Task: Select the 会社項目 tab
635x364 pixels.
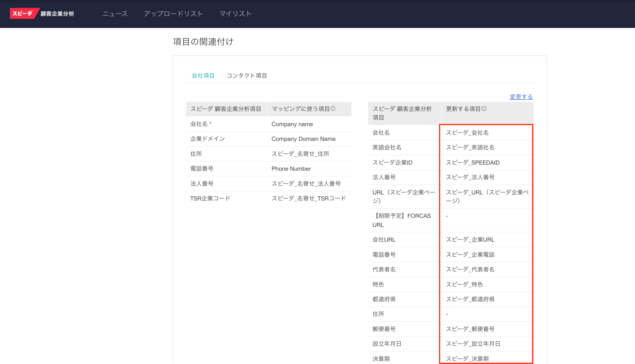Action: pos(203,76)
